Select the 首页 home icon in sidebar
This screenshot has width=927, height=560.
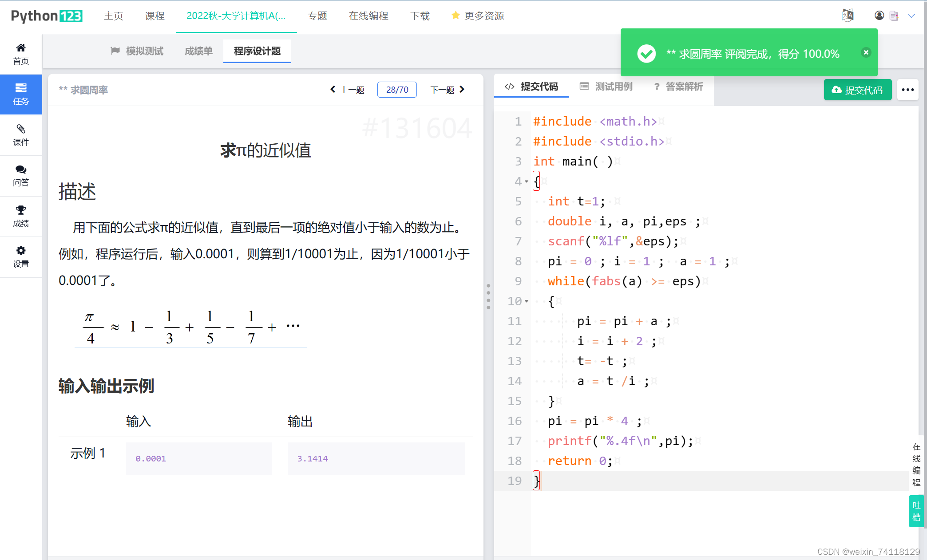[x=20, y=53]
